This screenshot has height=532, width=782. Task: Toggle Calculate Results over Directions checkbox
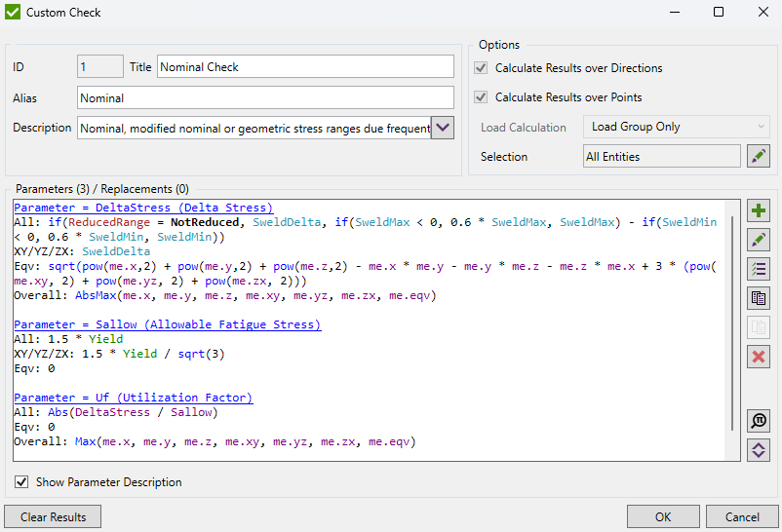coord(481,68)
